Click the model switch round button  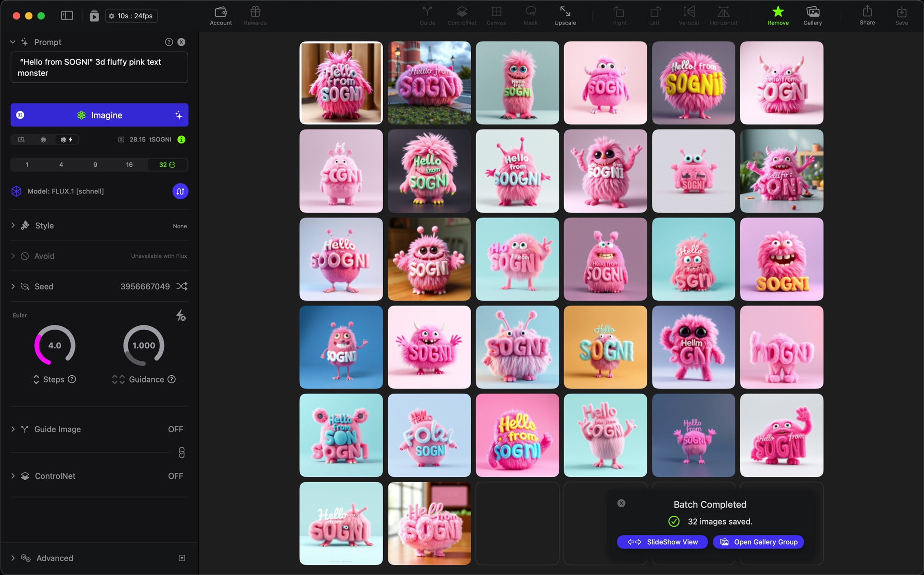180,192
